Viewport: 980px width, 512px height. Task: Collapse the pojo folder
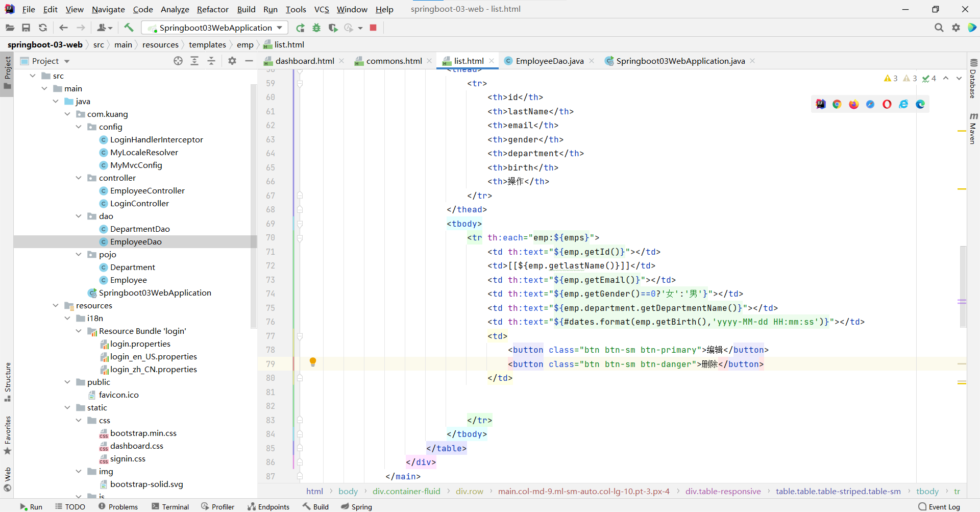click(x=79, y=254)
